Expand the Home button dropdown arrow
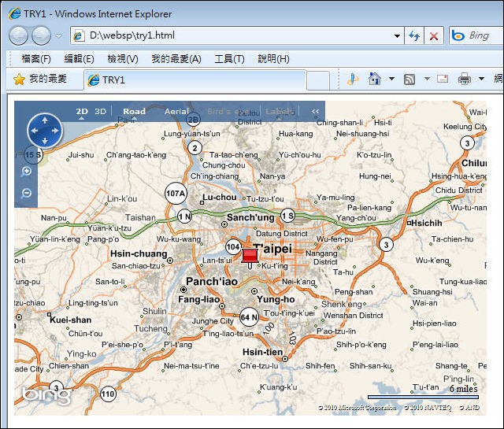Screen dimensions: 504x429 (391, 79)
